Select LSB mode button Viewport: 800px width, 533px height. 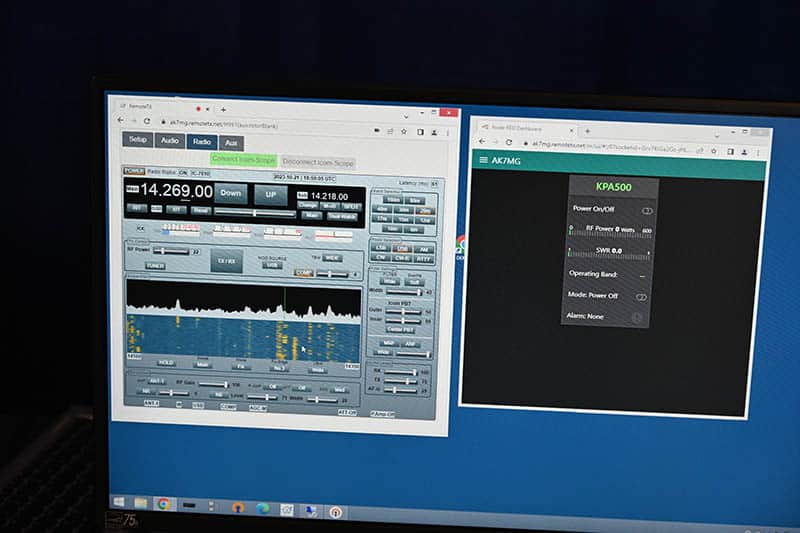(x=381, y=248)
